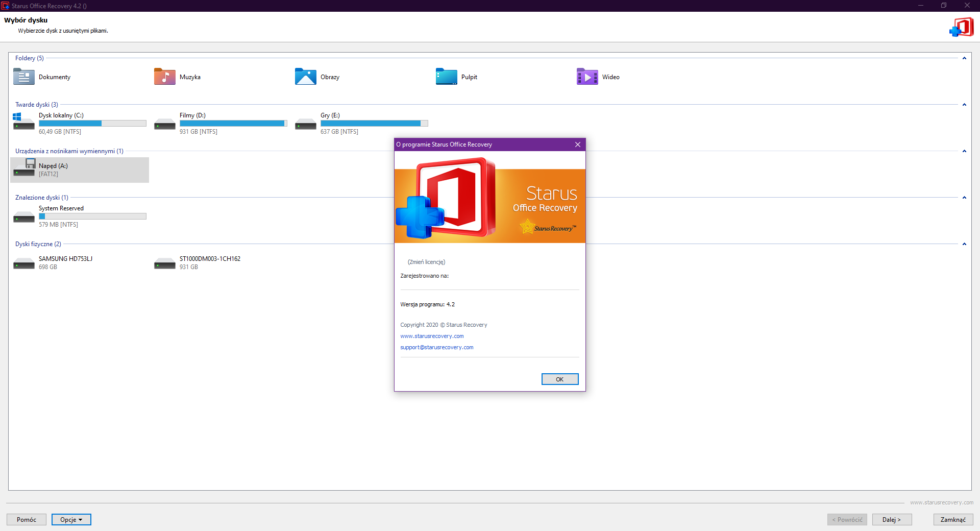Open the Obrazy folder icon
The height and width of the screenshot is (531, 980).
point(306,77)
